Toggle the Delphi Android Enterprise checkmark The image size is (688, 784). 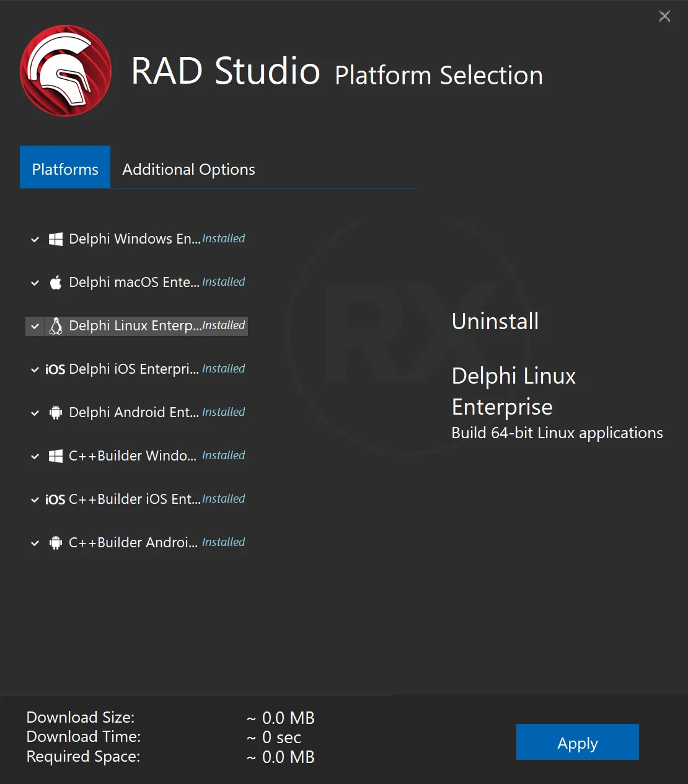pos(35,413)
